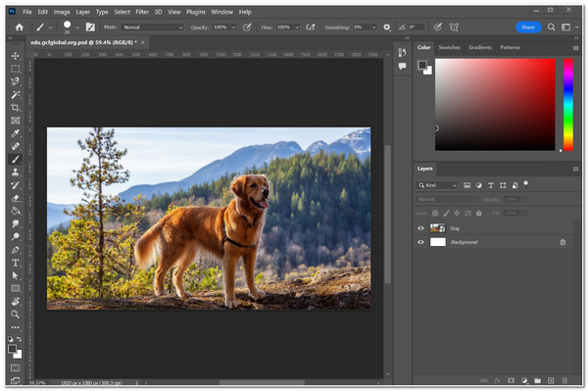Open smoothing options gear icon
Screen dimensions: 588x391
(387, 27)
